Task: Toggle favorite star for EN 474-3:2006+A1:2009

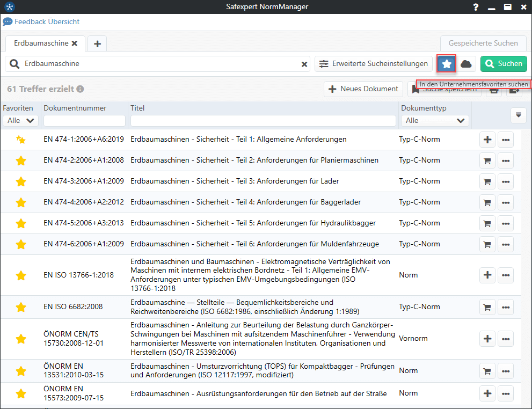Action: point(21,181)
